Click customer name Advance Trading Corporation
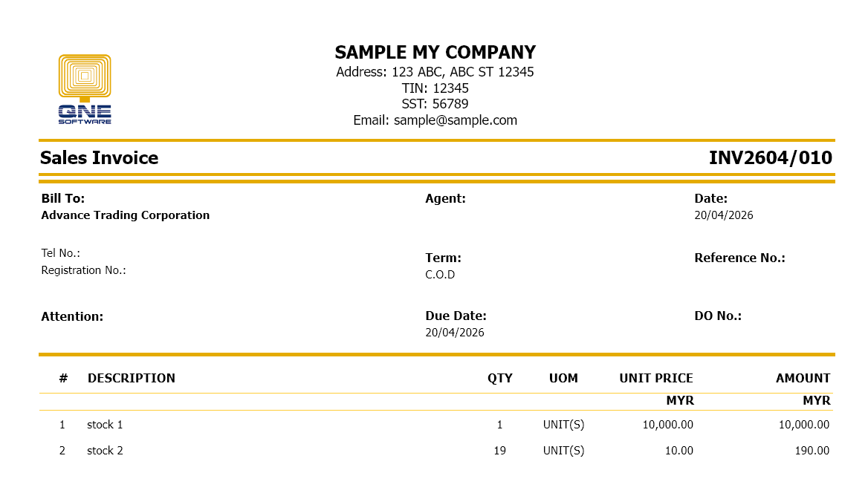 126,215
